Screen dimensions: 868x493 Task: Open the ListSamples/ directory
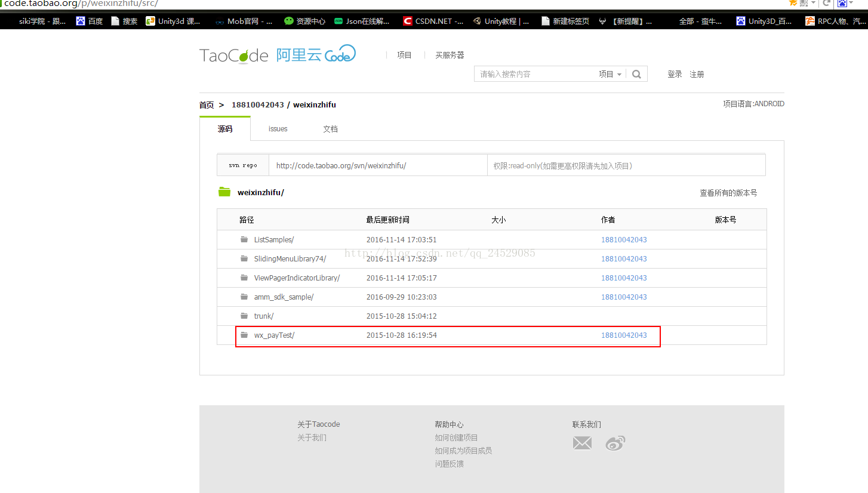click(274, 239)
